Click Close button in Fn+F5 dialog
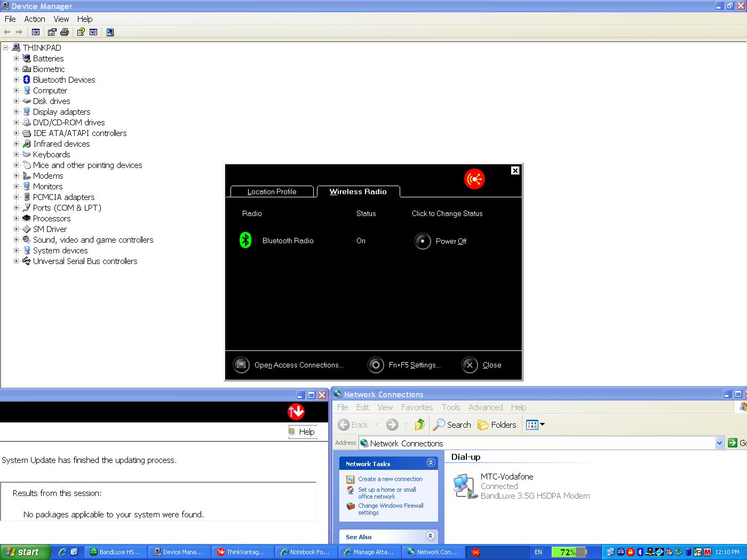 pos(482,365)
